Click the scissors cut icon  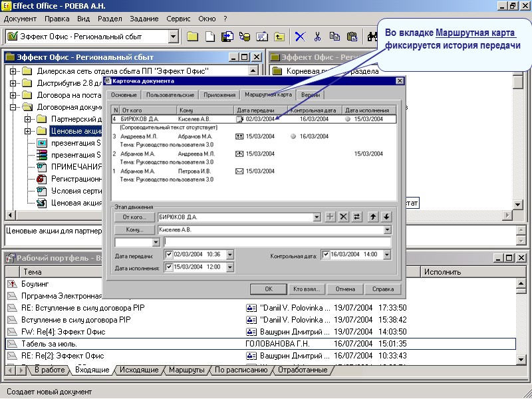click(318, 37)
